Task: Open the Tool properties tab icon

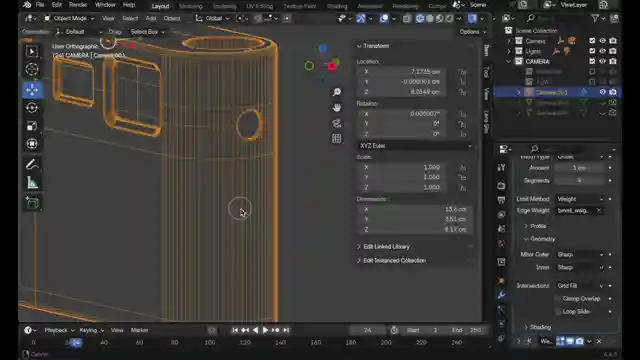Action: 502,167
